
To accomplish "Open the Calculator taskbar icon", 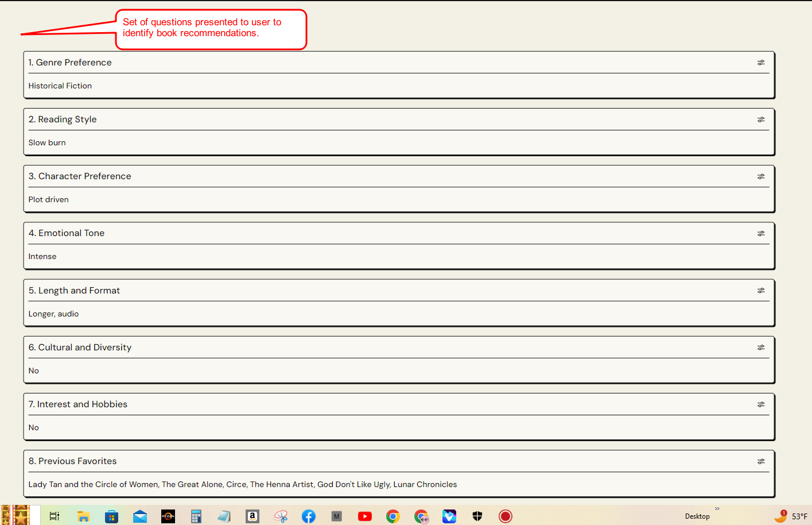I will click(x=196, y=516).
